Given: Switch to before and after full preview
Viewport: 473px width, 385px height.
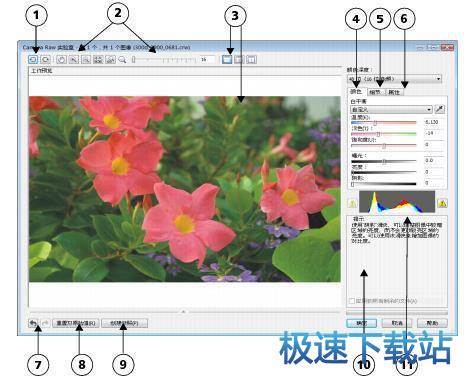Looking at the screenshot, I should (x=239, y=59).
